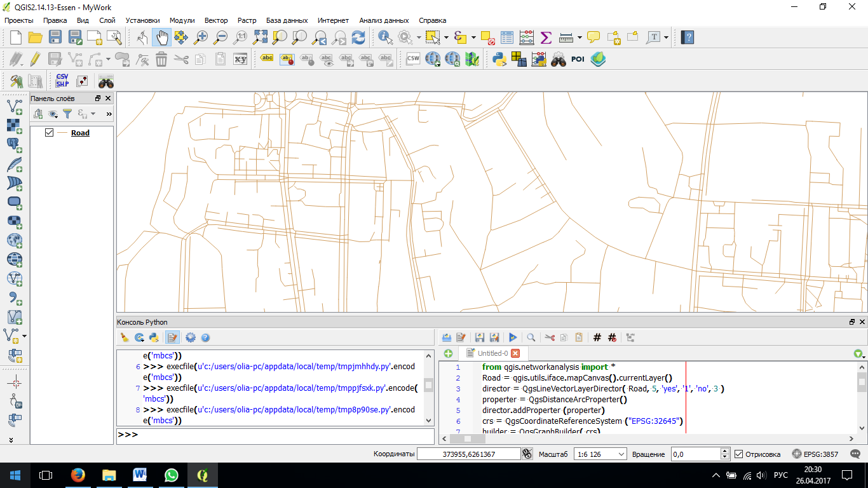Select the Pan Map hand tool
Viewport: 868px width, 488px height.
point(161,37)
